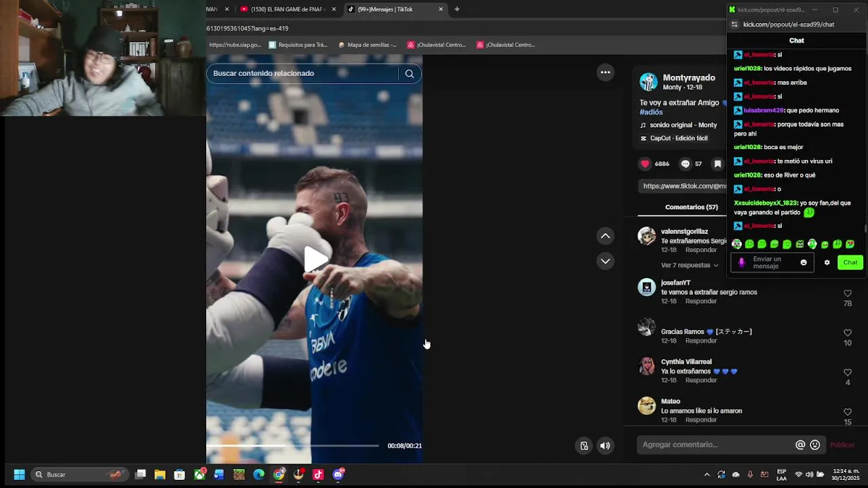Open the Windows Start menu
The image size is (868, 488).
[19, 474]
